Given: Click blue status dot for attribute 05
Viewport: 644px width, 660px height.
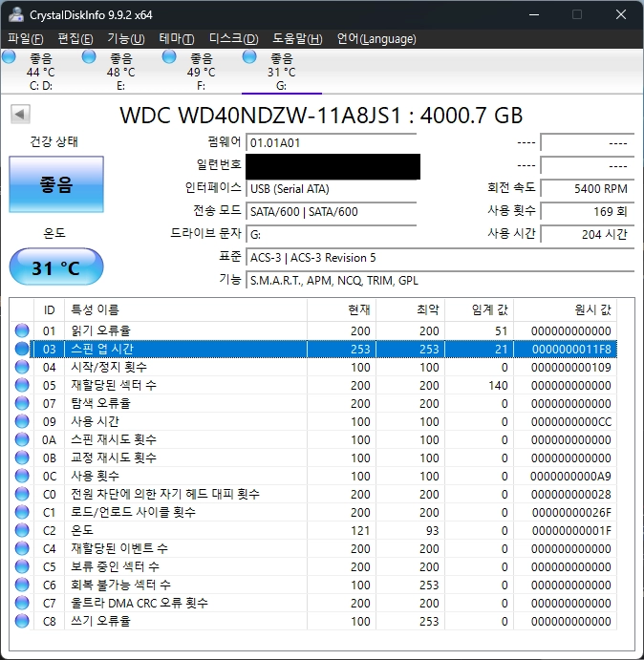Looking at the screenshot, I should 22,385.
